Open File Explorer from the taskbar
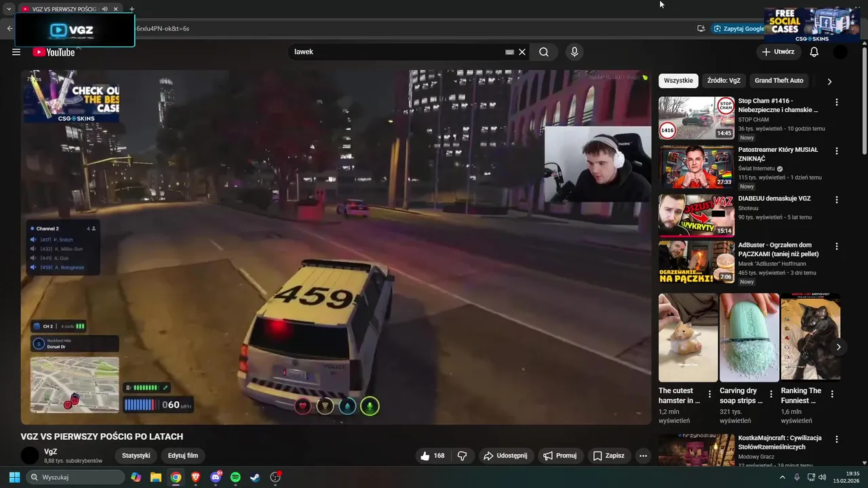 tap(155, 477)
